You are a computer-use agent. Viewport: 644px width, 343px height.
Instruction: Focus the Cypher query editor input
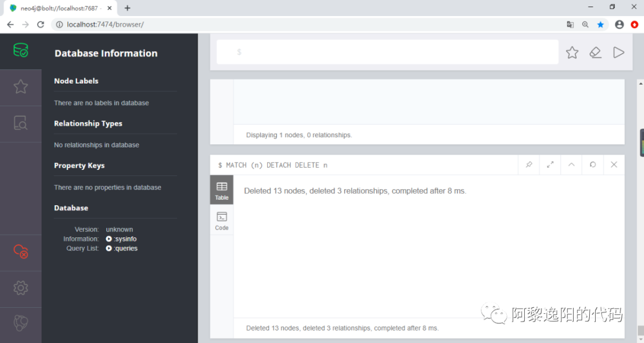(x=388, y=52)
